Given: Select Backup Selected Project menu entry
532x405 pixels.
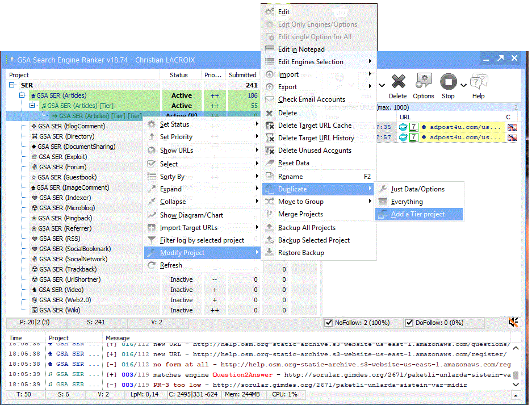Looking at the screenshot, I should point(313,240).
